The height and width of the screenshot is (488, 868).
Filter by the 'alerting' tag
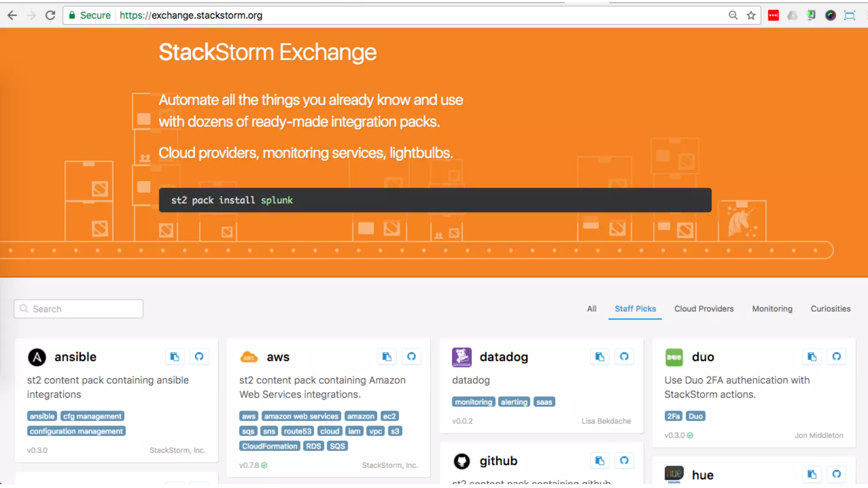click(x=514, y=402)
